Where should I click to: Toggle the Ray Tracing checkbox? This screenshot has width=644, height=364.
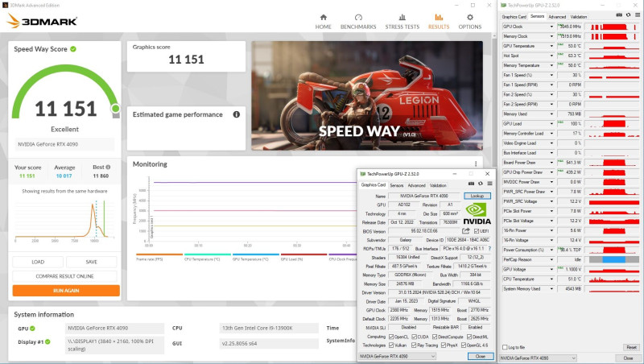point(414,345)
